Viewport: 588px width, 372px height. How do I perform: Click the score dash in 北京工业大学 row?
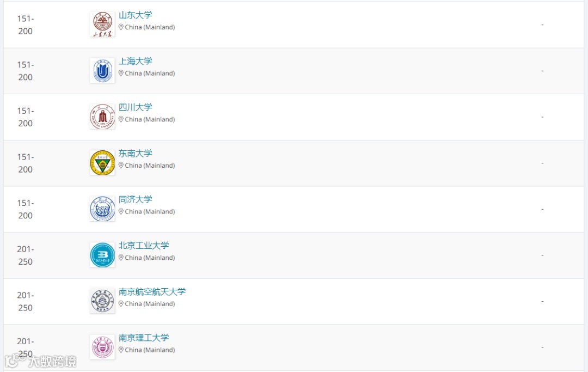pos(542,255)
